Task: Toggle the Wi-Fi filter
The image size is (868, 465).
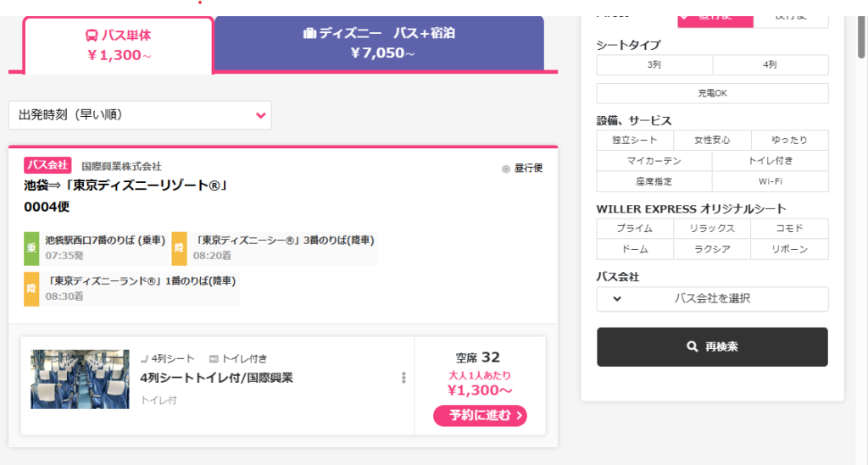Action: (x=770, y=181)
